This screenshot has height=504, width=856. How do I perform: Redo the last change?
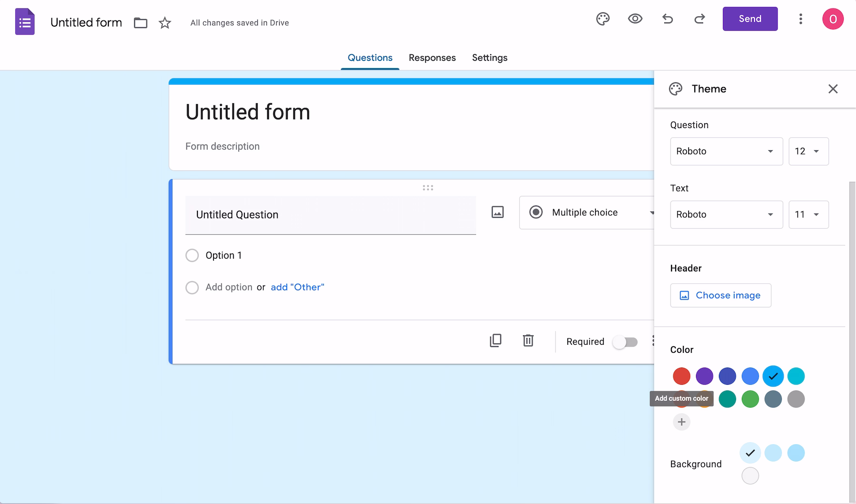(x=699, y=19)
